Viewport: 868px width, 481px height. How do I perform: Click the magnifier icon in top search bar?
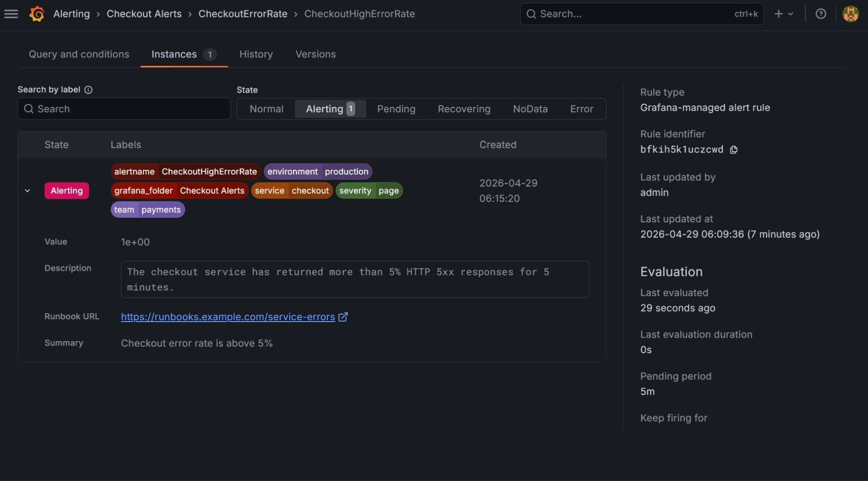[x=531, y=14]
